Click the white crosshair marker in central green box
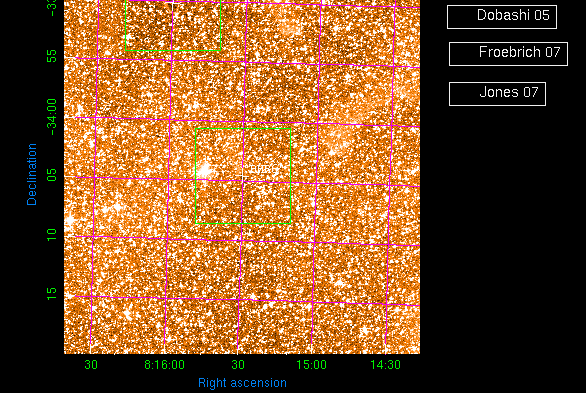The height and width of the screenshot is (393, 586). [243, 176]
